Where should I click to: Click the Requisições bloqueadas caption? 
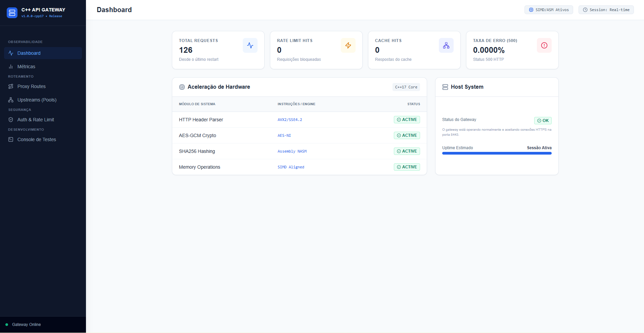pos(299,59)
